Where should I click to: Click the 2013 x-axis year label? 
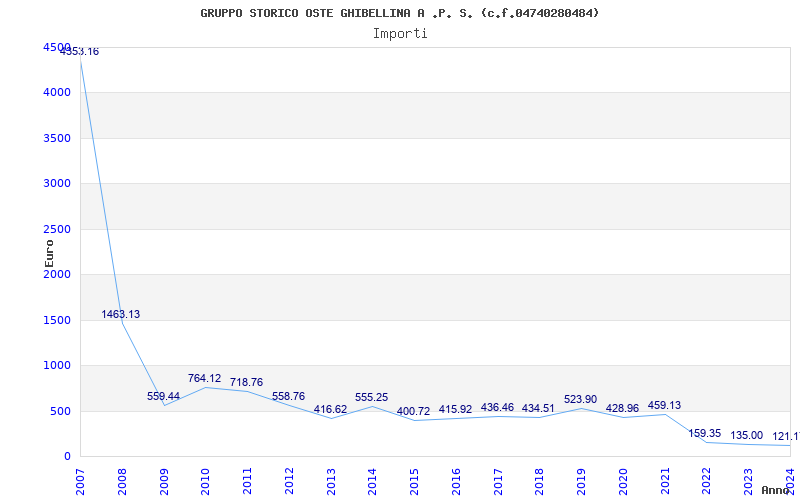[331, 481]
